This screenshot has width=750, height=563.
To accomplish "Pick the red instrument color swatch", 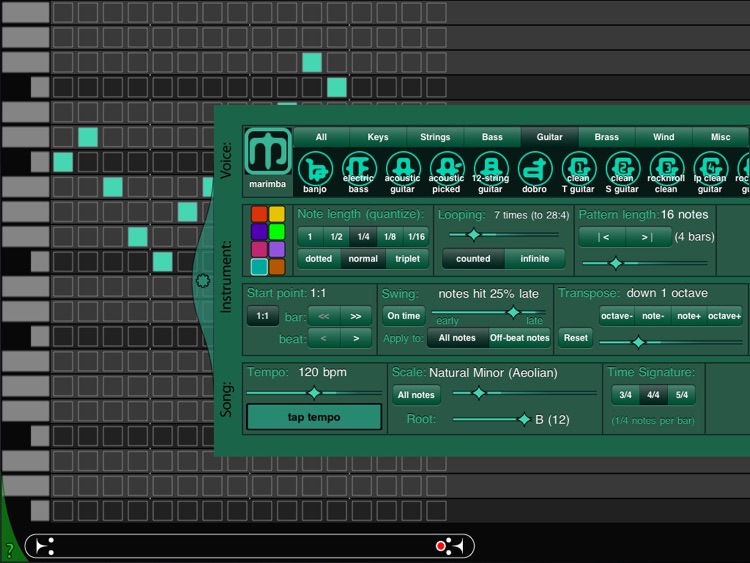I will 259,214.
